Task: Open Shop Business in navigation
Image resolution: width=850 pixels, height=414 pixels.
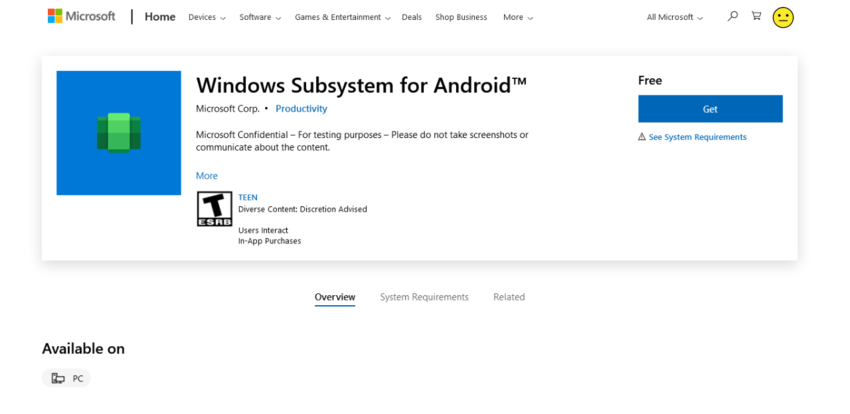Action: point(461,17)
